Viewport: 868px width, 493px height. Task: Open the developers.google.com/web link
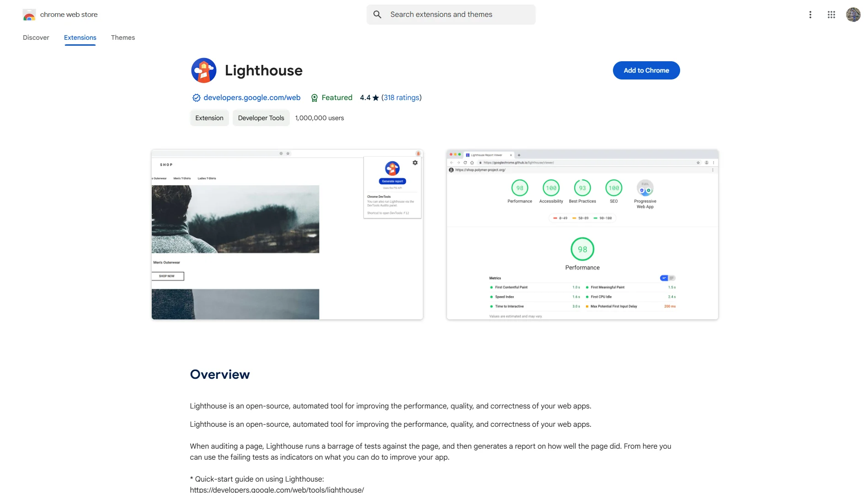(x=251, y=97)
